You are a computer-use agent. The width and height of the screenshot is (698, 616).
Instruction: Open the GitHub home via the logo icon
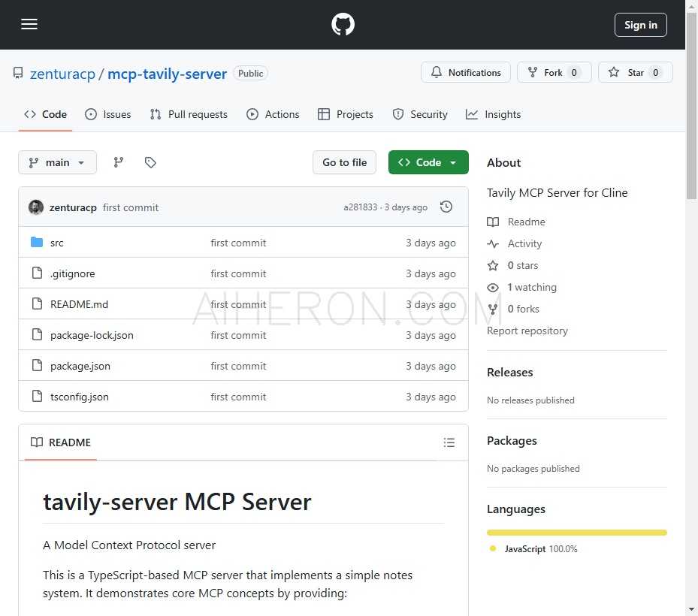pyautogui.click(x=343, y=24)
